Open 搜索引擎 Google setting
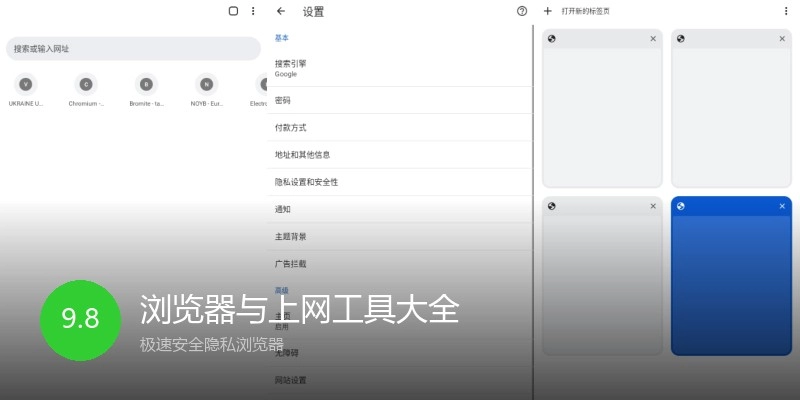The width and height of the screenshot is (800, 400). pyautogui.click(x=399, y=68)
